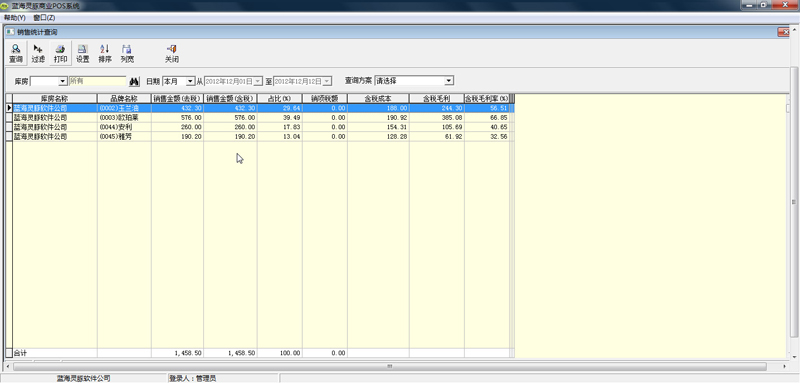Image resolution: width=800 pixels, height=383 pixels.
Task: Open the 设置 settings toolbar icon
Action: 83,54
